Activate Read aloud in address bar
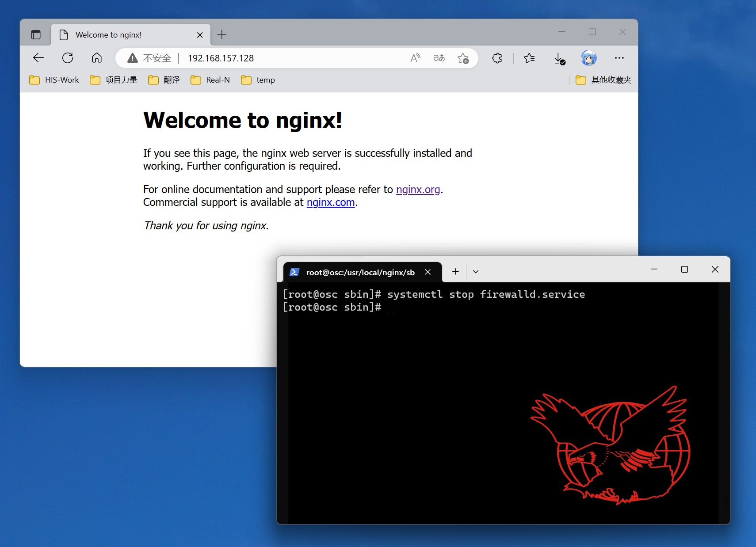The height and width of the screenshot is (547, 756). point(415,58)
